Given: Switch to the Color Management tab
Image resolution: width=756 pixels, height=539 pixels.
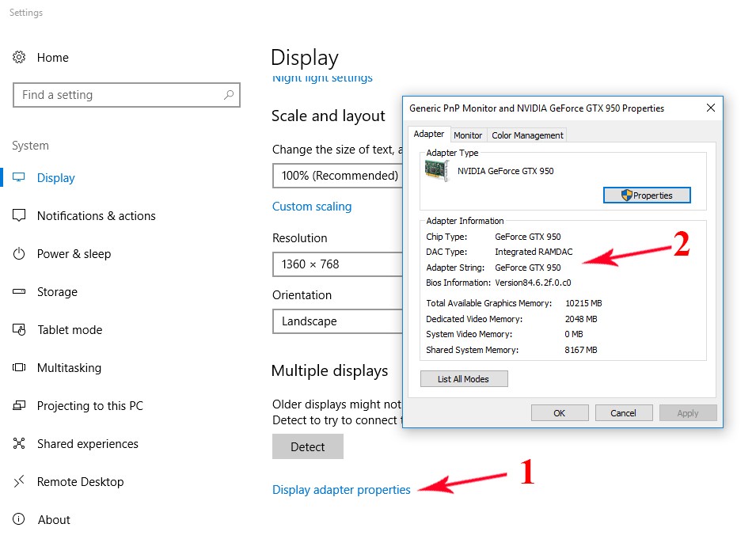Looking at the screenshot, I should coord(527,135).
